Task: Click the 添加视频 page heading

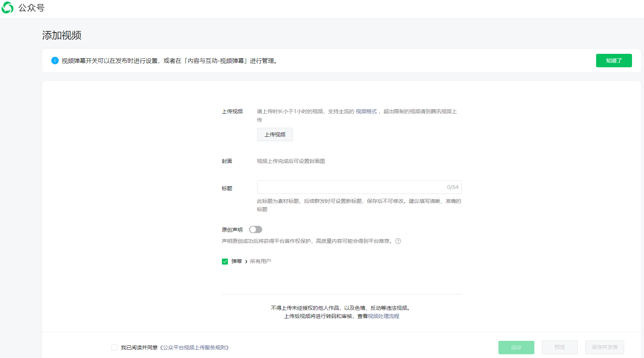Action: coord(62,36)
